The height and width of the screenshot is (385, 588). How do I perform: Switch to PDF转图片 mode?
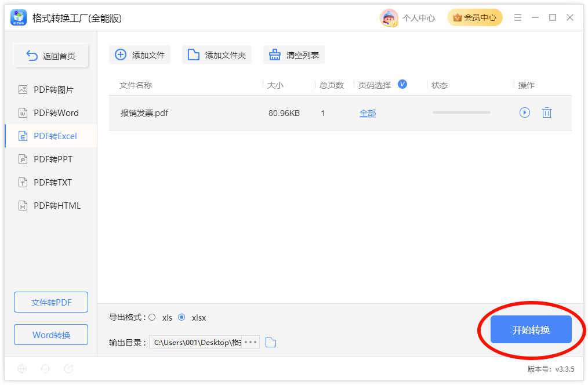(51, 90)
